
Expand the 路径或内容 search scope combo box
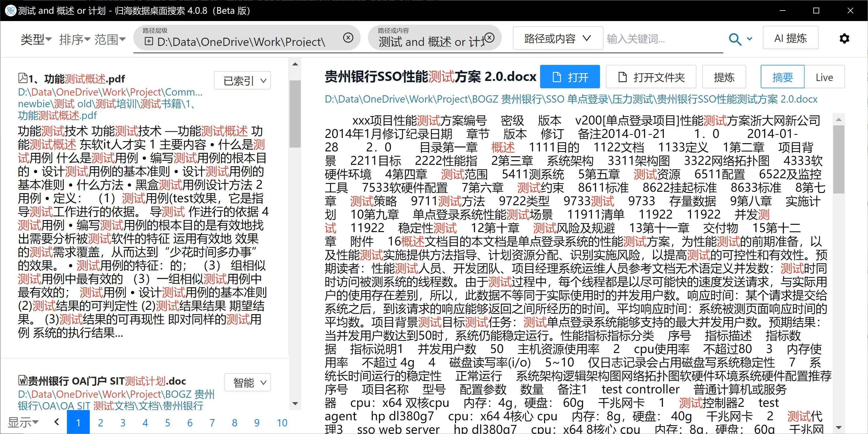557,38
